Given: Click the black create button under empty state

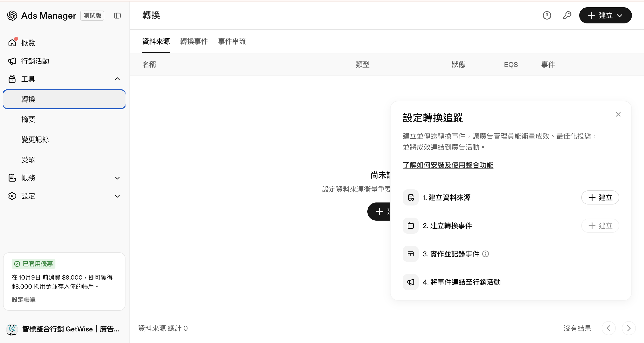Looking at the screenshot, I should pos(379,212).
